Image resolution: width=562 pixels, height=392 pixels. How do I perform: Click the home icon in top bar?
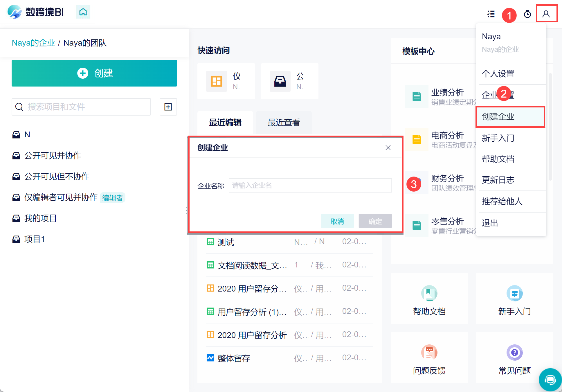point(83,12)
